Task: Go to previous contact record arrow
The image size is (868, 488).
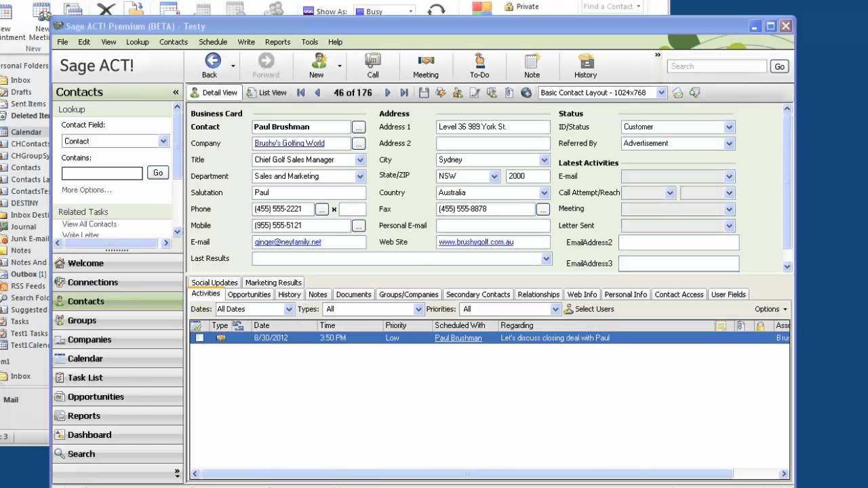Action: click(317, 93)
